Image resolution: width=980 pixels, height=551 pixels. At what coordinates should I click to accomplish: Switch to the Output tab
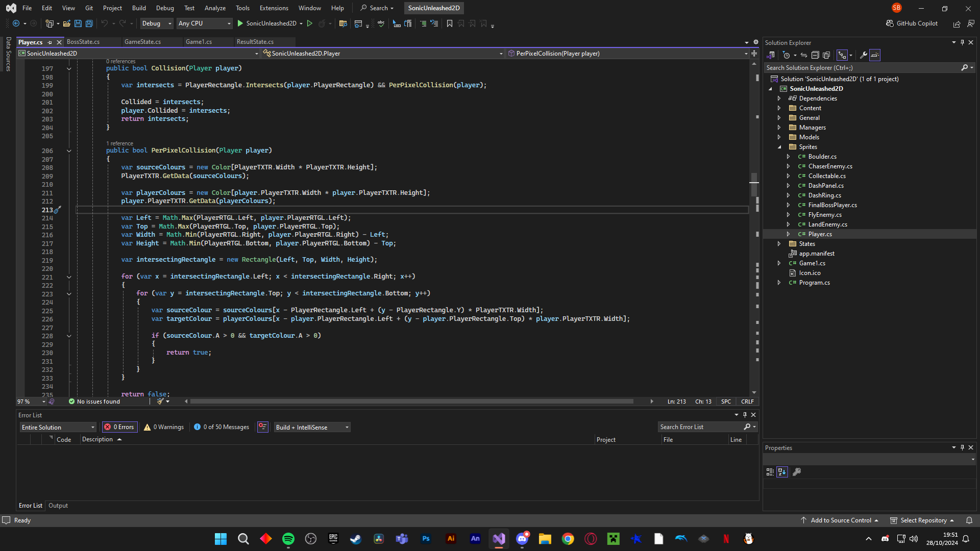click(58, 506)
